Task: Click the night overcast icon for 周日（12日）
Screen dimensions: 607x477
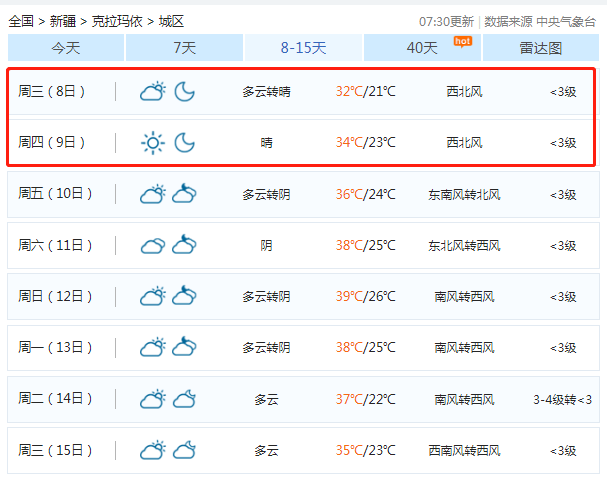Action: pos(184,295)
